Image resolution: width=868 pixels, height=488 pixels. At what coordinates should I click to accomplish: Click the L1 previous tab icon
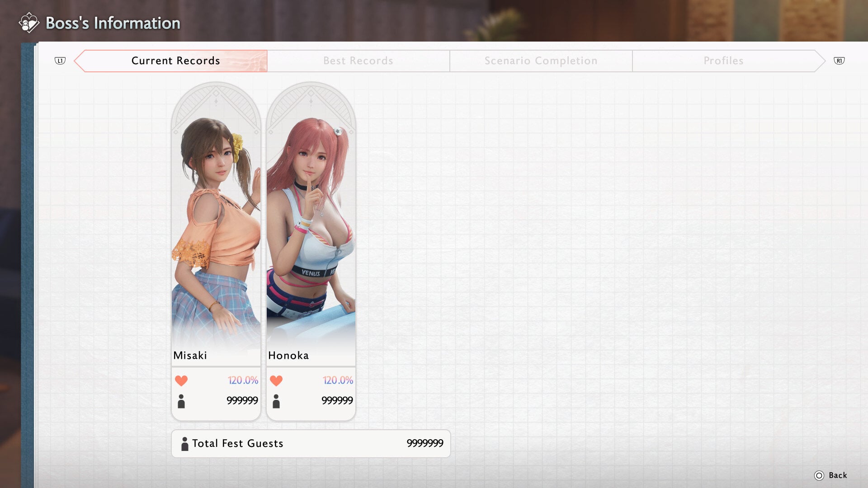click(60, 61)
